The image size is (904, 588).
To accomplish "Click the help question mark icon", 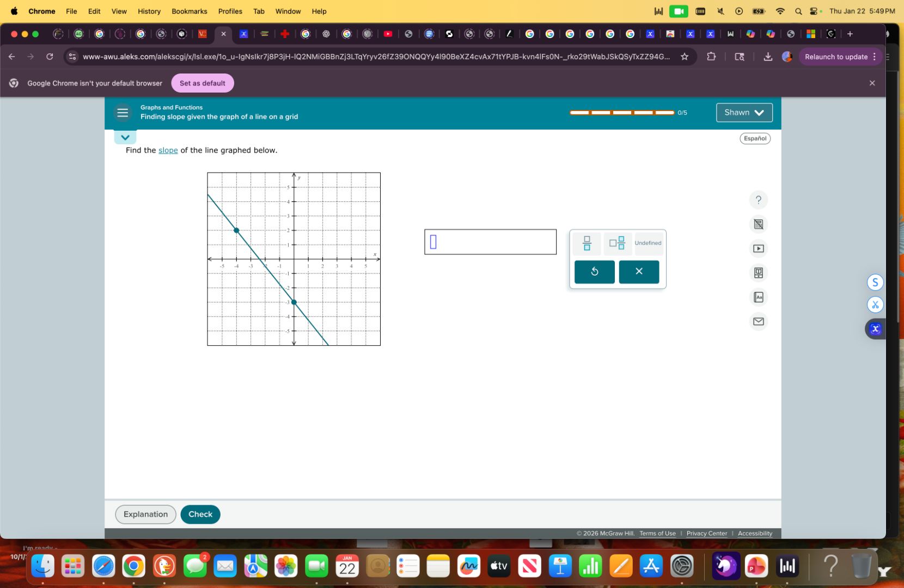I will 758,200.
